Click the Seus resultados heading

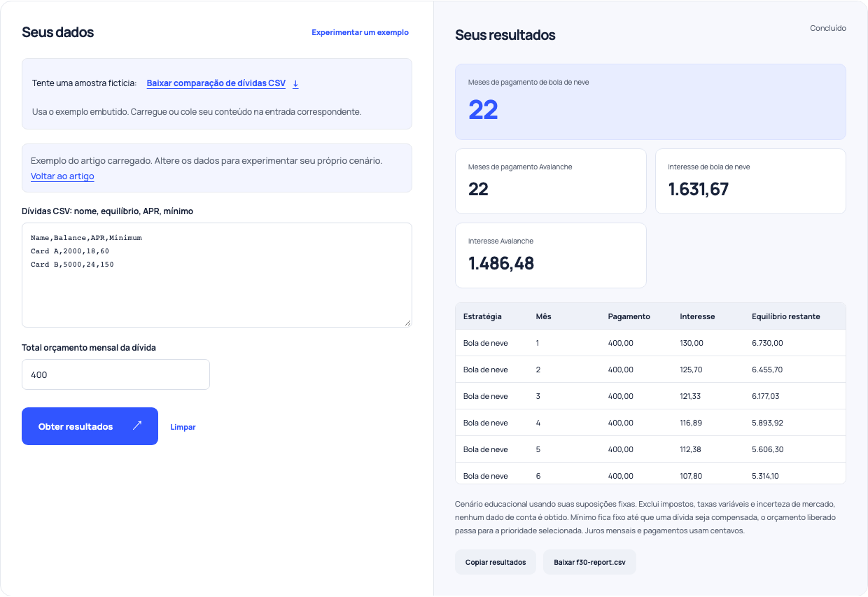[505, 35]
